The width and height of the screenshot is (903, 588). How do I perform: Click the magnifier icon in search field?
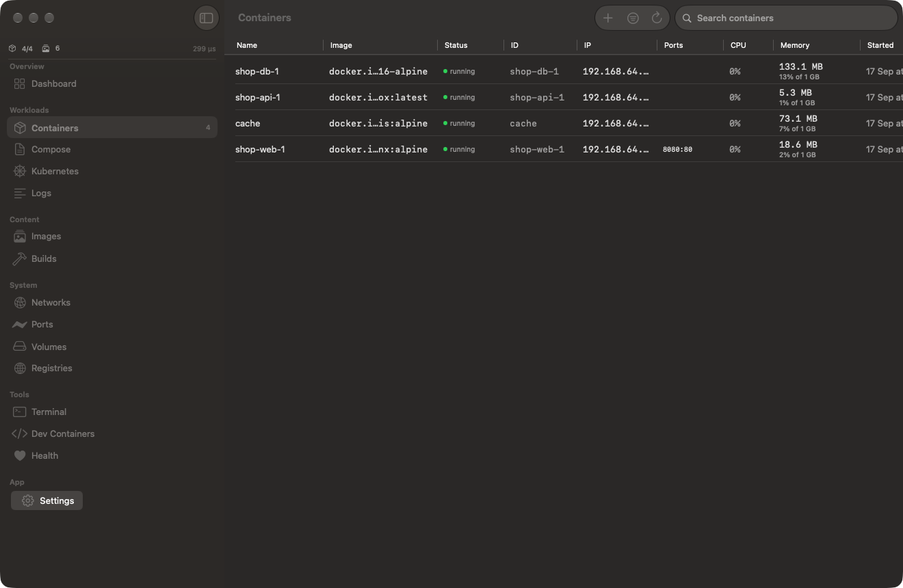(687, 18)
